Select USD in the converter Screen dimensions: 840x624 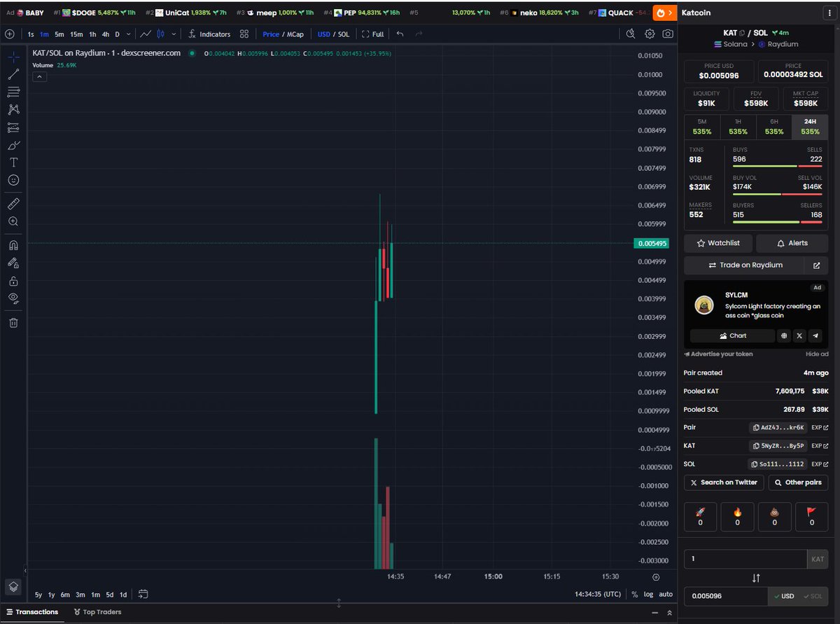[x=783, y=596]
